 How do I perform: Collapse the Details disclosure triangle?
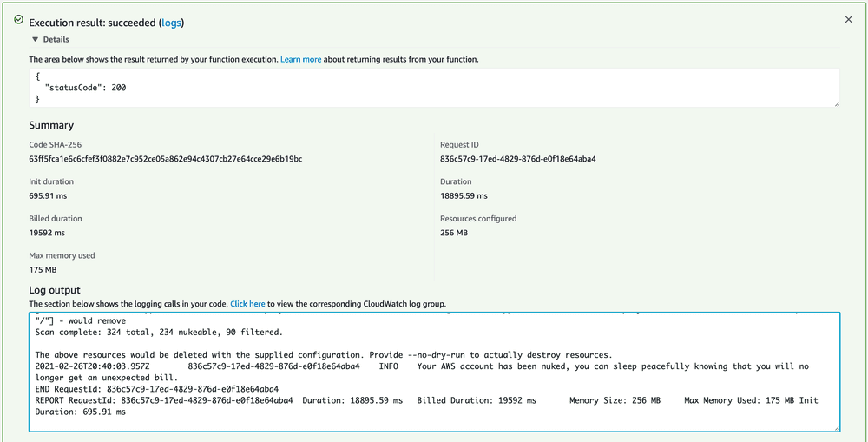[36, 40]
